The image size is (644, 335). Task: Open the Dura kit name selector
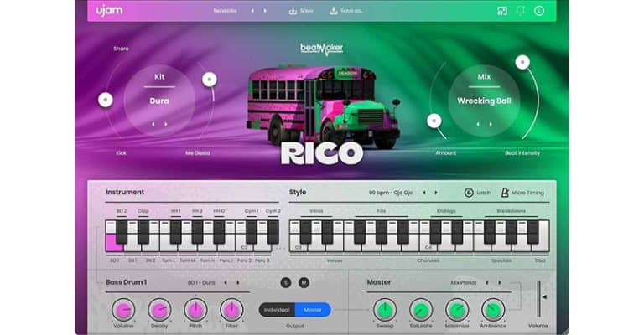coord(159,100)
